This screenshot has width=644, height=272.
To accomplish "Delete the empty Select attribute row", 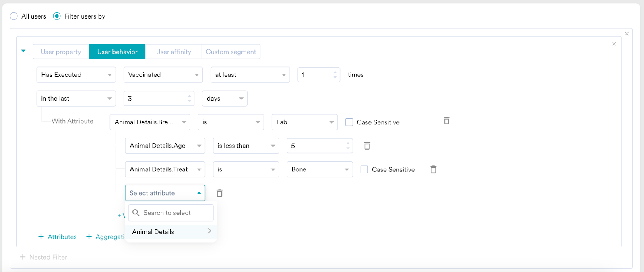I will pyautogui.click(x=219, y=193).
